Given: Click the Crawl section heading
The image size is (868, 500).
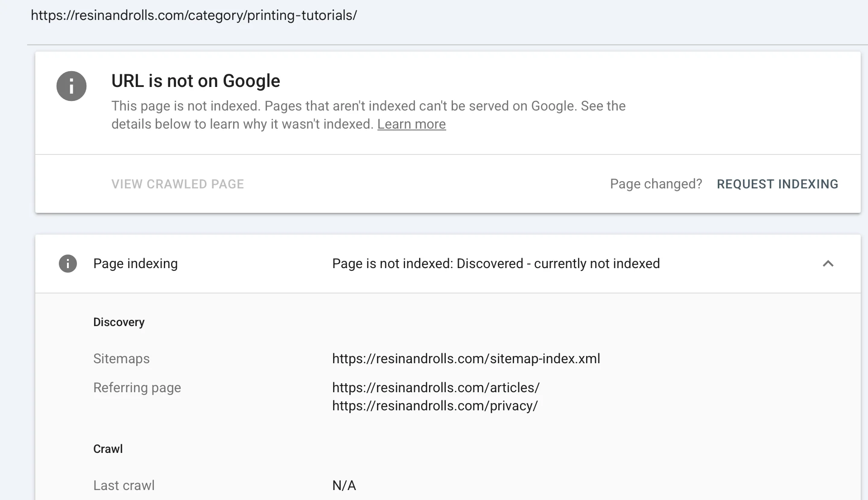Looking at the screenshot, I should (x=108, y=449).
